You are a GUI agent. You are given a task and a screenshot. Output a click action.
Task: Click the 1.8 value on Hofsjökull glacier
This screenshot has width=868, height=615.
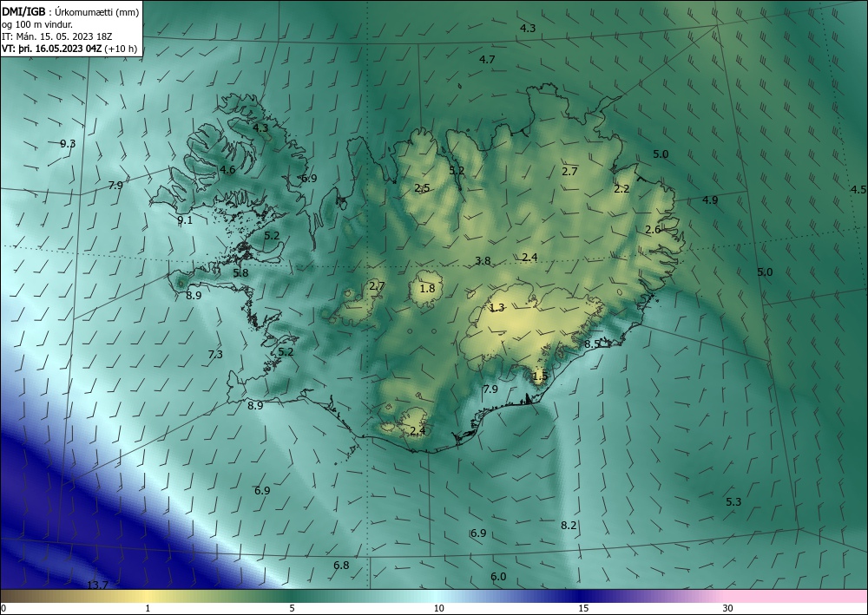tap(427, 288)
